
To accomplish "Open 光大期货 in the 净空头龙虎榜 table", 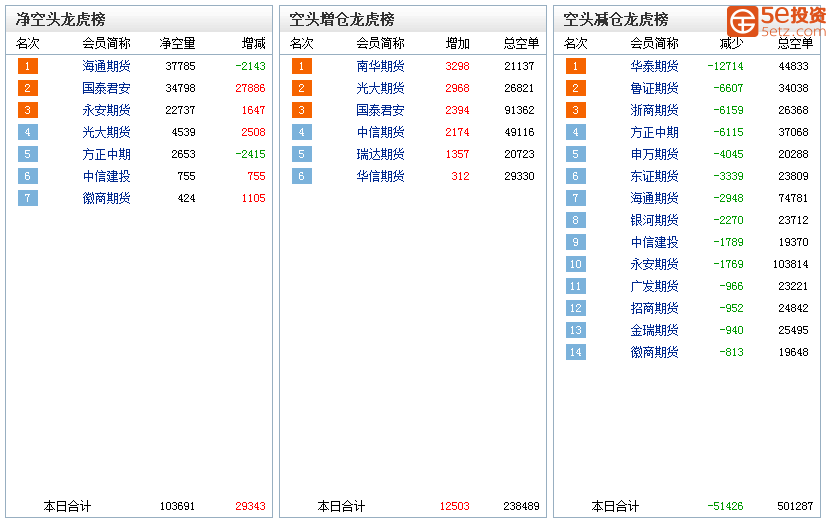I will tap(106, 132).
